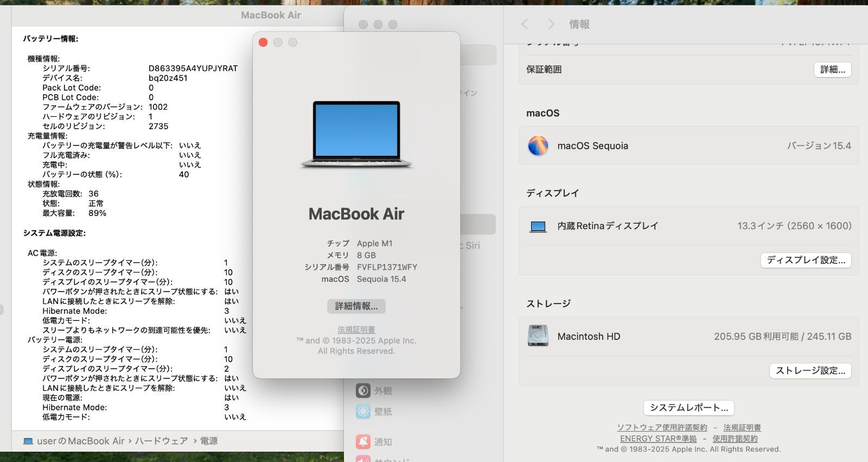Click the AC電源 section label
Image resolution: width=868 pixels, height=462 pixels.
[x=42, y=253]
